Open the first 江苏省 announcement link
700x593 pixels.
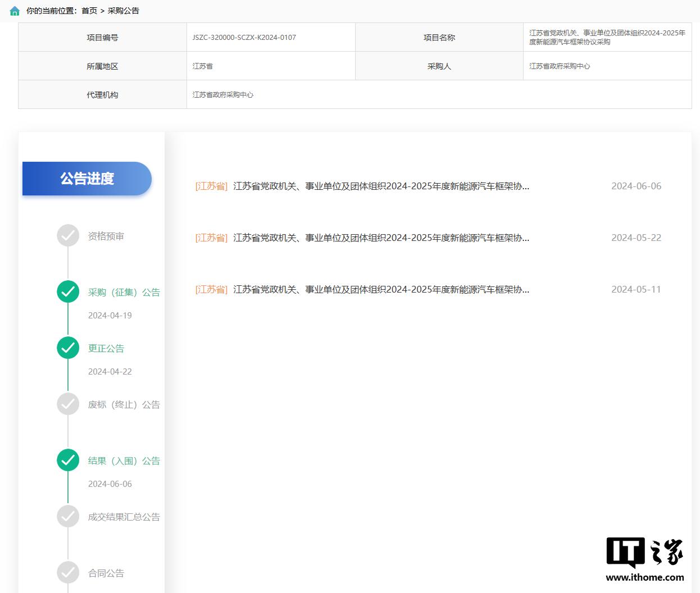[x=211, y=186]
